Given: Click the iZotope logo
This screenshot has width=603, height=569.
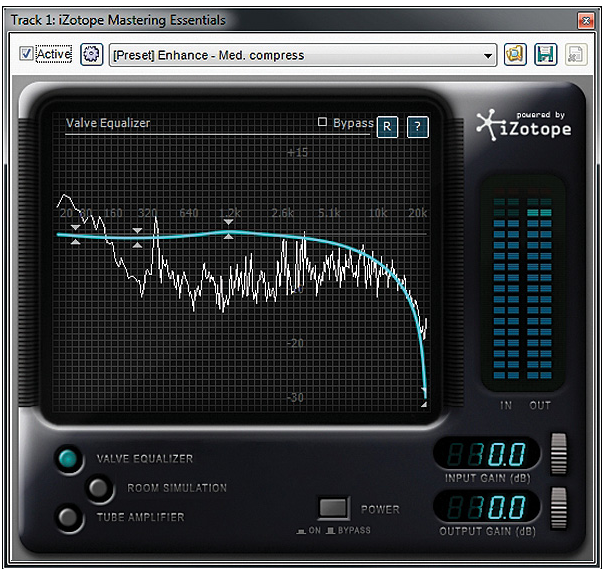Looking at the screenshot, I should pos(524,125).
